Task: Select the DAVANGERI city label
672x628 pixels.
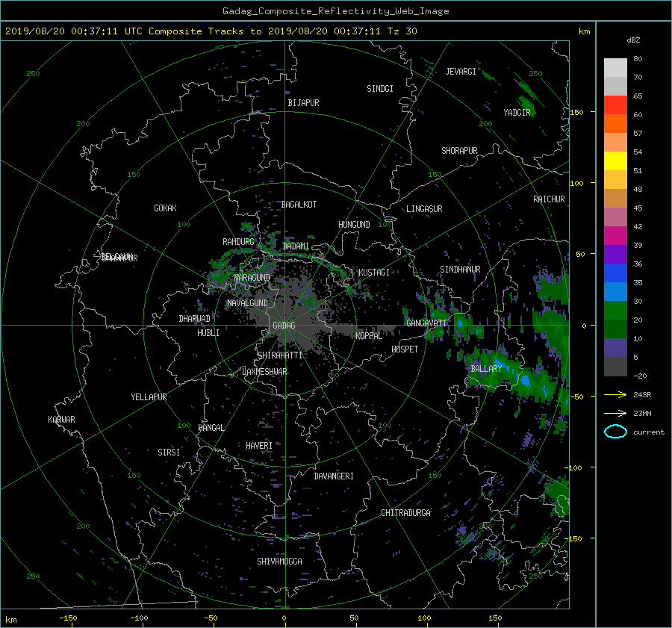Action: coord(334,476)
